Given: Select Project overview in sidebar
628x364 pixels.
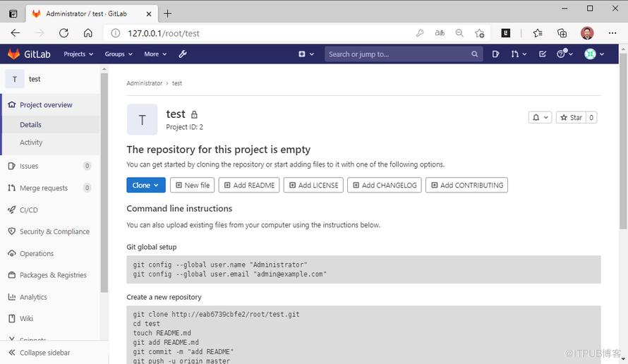Looking at the screenshot, I should pyautogui.click(x=51, y=105).
